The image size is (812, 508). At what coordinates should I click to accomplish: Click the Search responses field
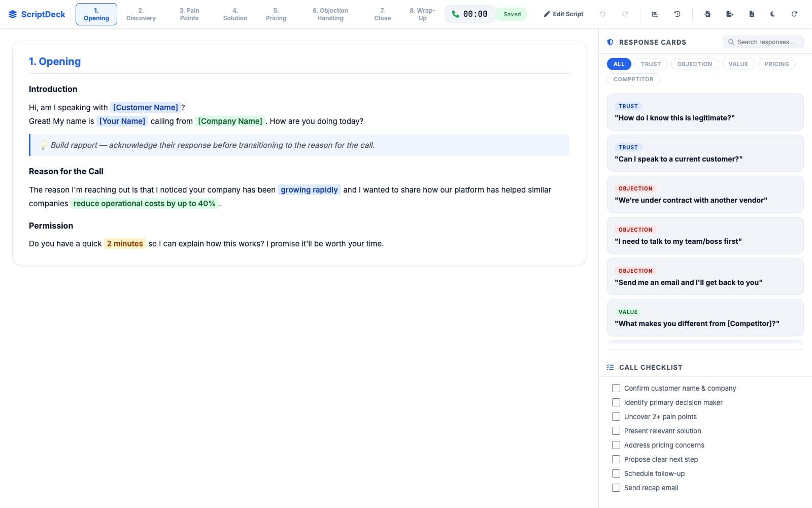coord(763,42)
